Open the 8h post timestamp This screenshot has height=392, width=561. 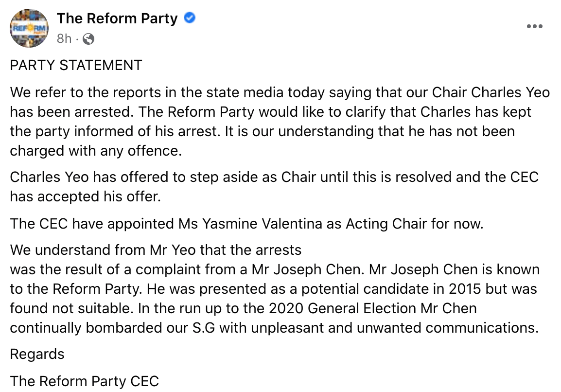point(64,38)
